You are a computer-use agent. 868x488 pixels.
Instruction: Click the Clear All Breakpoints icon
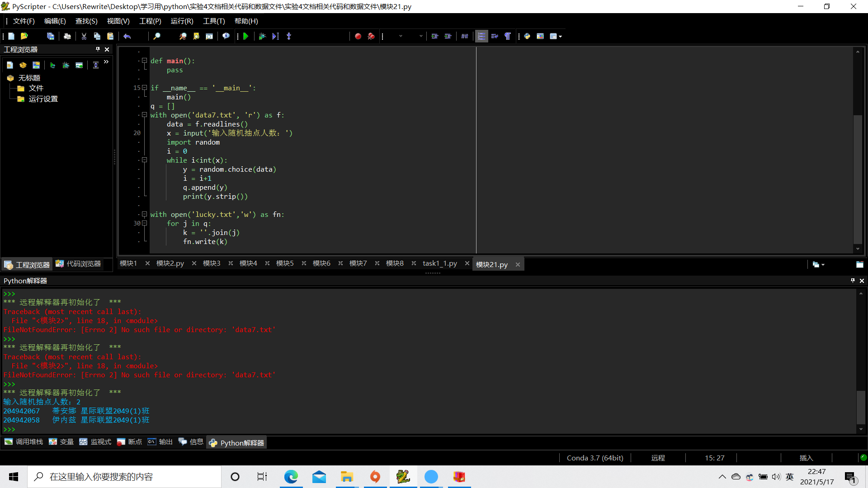click(x=371, y=36)
